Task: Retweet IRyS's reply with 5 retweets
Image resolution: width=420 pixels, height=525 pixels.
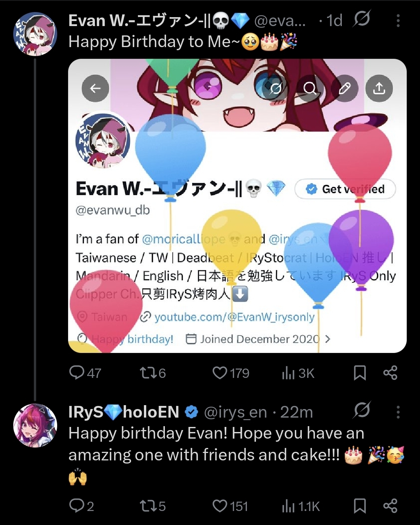Action: (x=152, y=506)
